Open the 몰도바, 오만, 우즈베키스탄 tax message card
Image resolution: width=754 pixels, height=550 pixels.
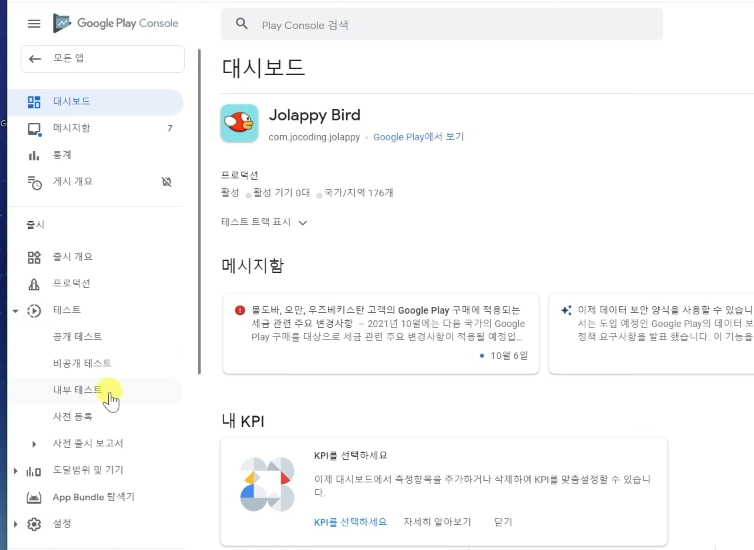[381, 334]
